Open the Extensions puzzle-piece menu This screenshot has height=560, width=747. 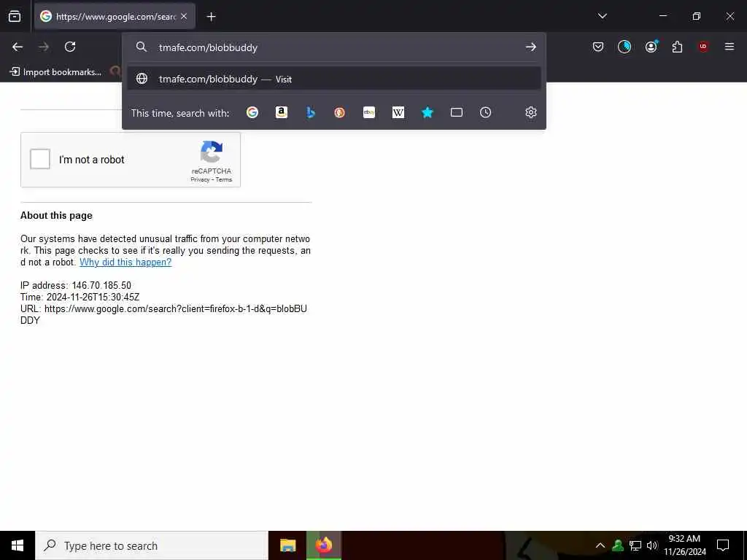pyautogui.click(x=677, y=47)
